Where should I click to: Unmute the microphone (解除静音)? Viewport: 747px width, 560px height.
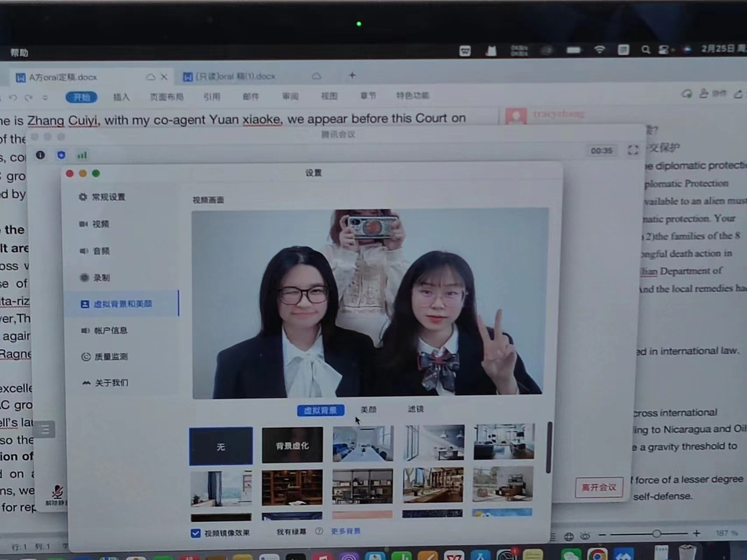pos(57,495)
